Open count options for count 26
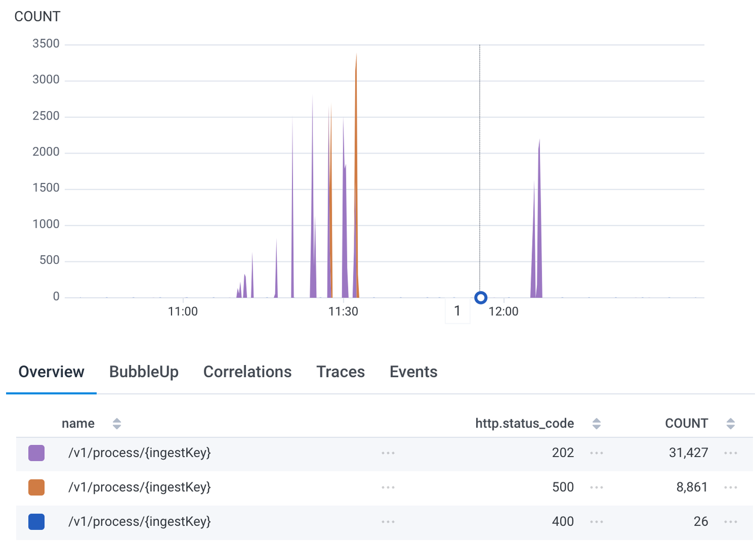Screen dimensions: 756x546 click(731, 522)
